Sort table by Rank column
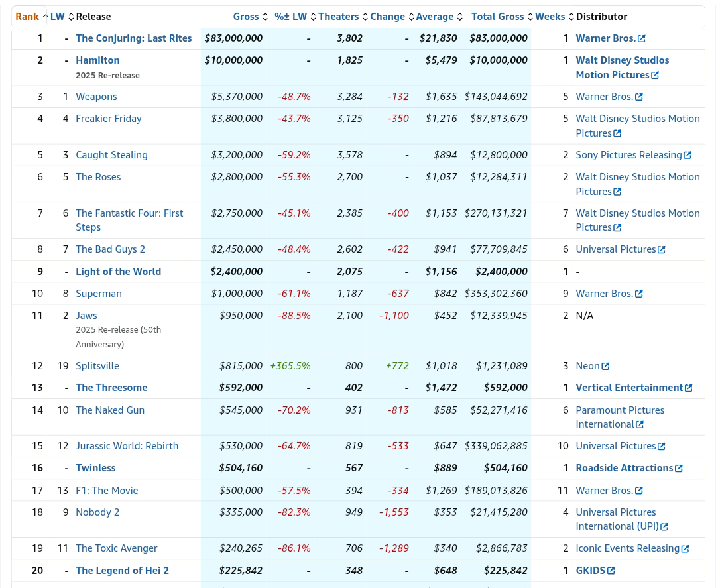The height and width of the screenshot is (588, 716). 27,17
